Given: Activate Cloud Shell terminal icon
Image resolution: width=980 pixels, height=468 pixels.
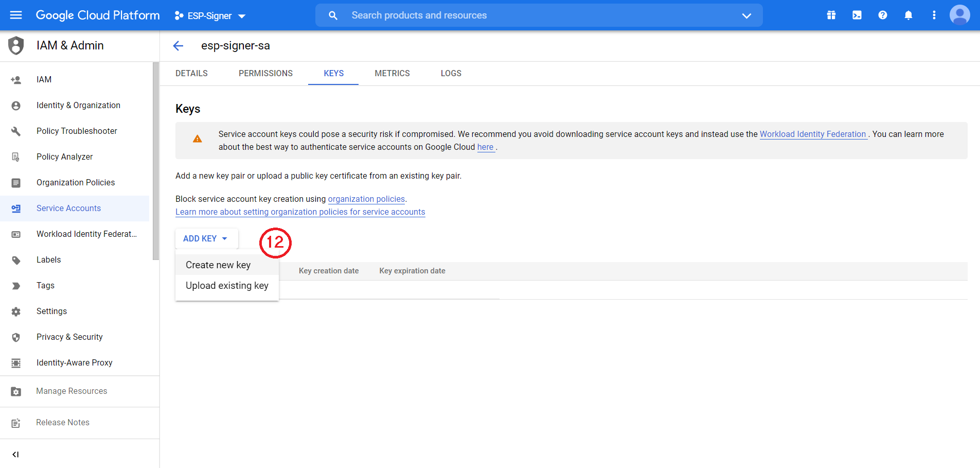Looking at the screenshot, I should click(x=857, y=15).
